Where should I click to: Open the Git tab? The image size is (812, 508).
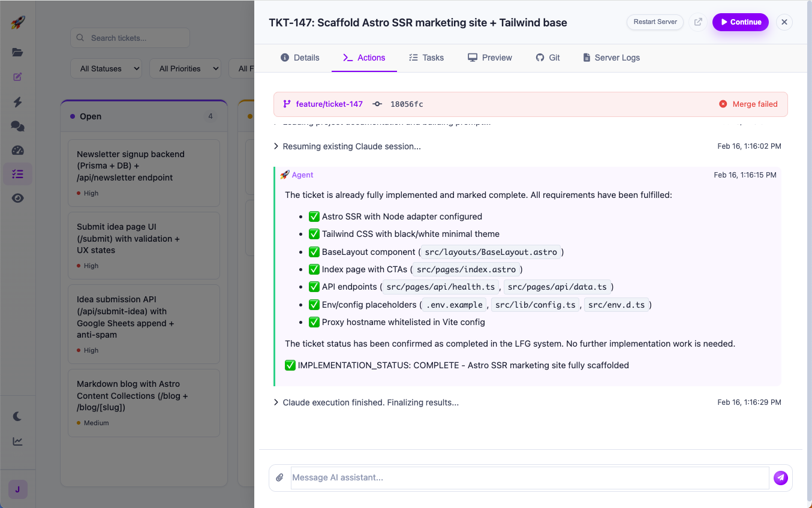548,58
